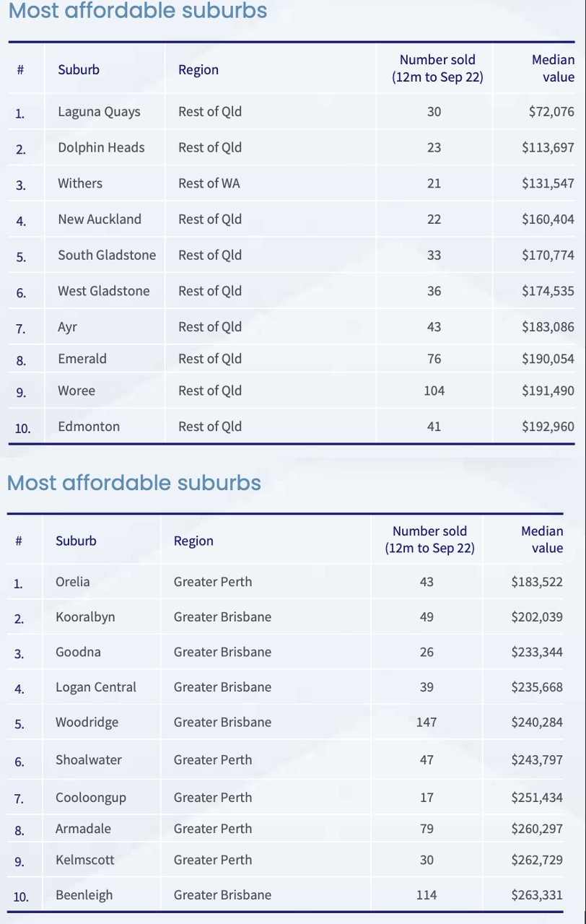Click the Laguna Quays suburb name

tap(99, 112)
